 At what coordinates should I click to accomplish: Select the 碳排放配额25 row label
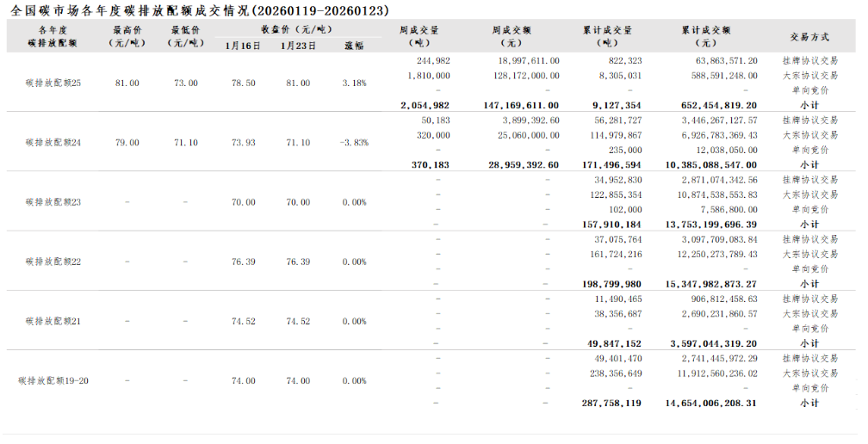[x=53, y=83]
